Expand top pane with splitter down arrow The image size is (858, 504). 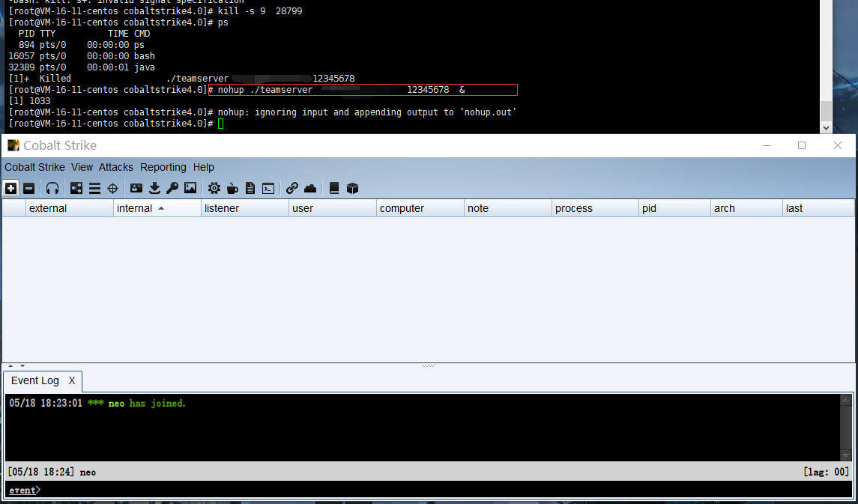point(22,365)
